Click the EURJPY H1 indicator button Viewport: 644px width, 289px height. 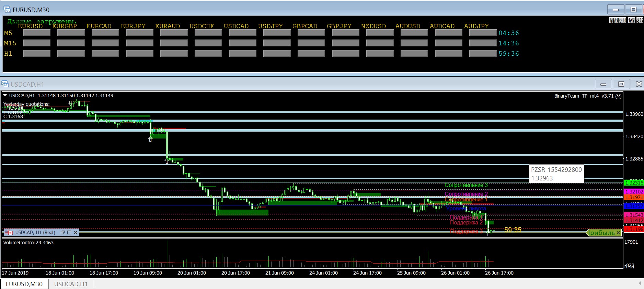click(140, 54)
